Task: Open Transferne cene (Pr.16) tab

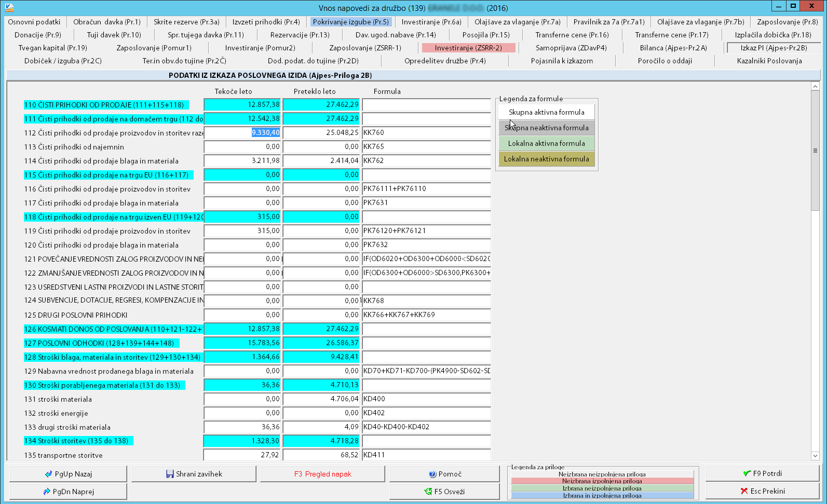Action: click(x=572, y=35)
